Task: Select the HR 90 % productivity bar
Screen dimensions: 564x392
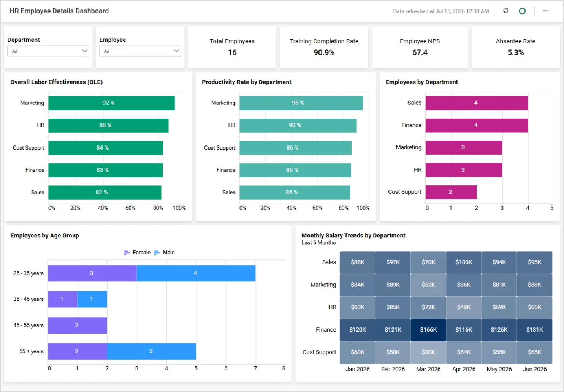Action: (298, 125)
